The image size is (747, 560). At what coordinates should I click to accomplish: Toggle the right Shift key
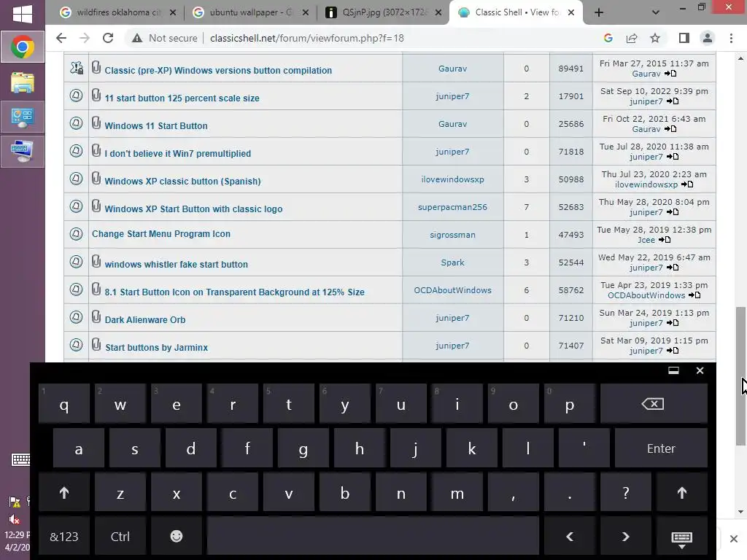[x=682, y=493]
